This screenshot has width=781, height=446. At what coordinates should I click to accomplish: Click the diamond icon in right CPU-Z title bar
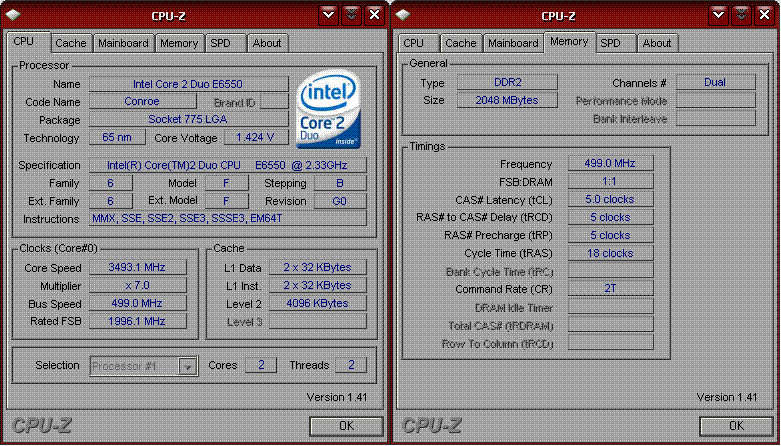403,15
